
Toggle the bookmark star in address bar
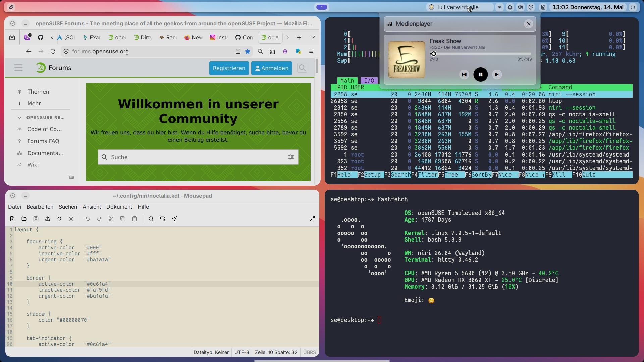pos(248,51)
